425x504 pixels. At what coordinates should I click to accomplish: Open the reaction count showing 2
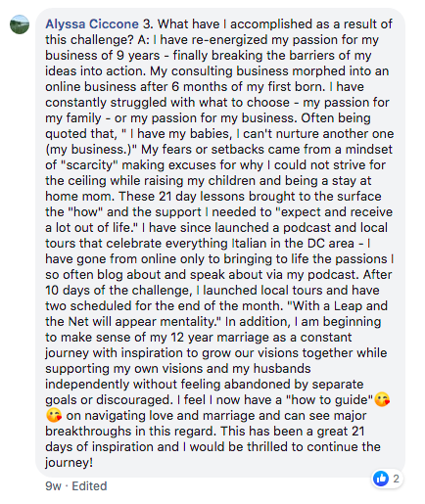coord(396,479)
